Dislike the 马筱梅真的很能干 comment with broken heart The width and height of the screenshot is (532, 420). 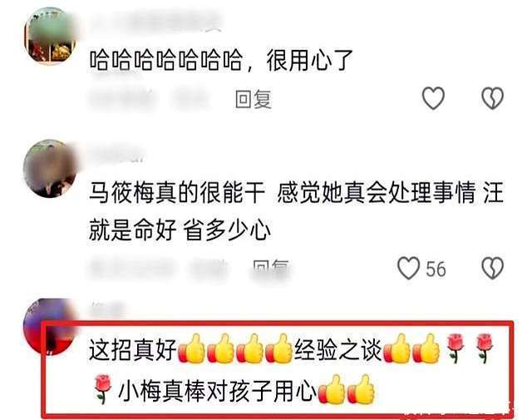(x=493, y=268)
